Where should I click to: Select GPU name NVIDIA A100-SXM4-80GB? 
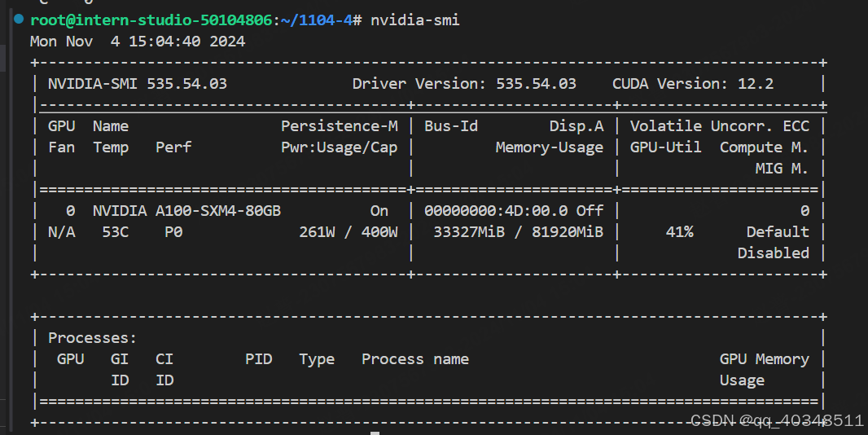click(187, 211)
